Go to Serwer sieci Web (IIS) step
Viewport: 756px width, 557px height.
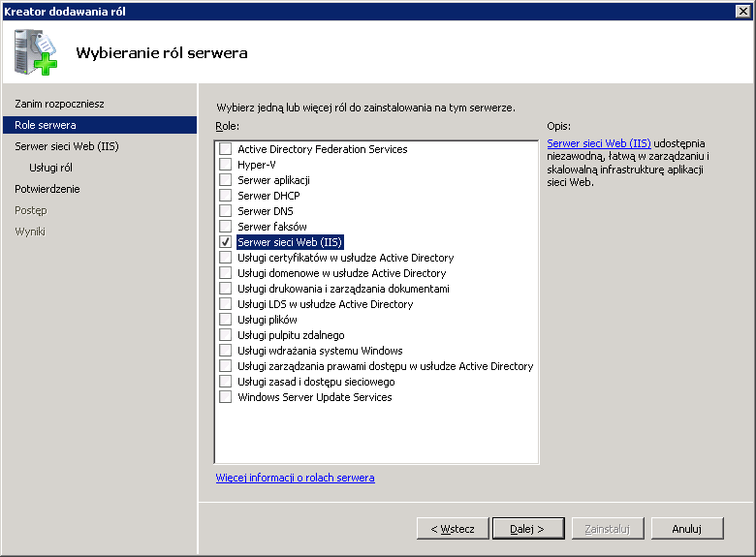pyautogui.click(x=67, y=146)
